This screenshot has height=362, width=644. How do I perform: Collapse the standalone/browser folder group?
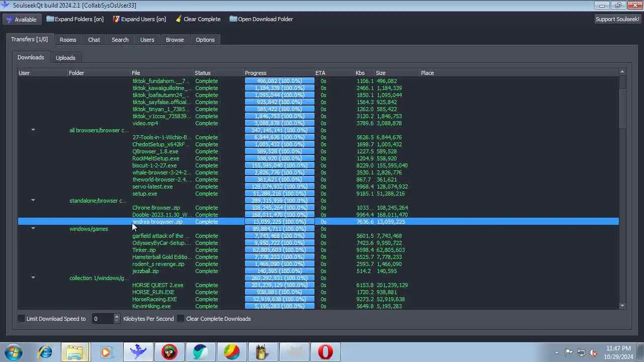[33, 200]
